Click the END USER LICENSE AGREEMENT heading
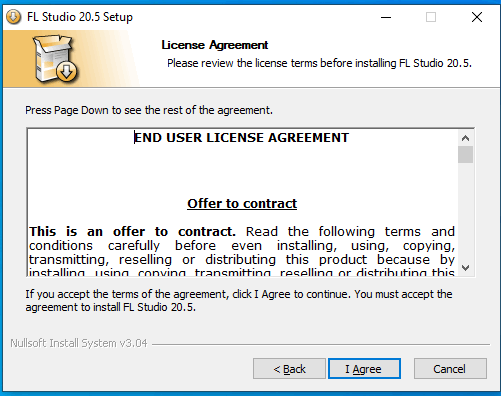 pos(242,138)
